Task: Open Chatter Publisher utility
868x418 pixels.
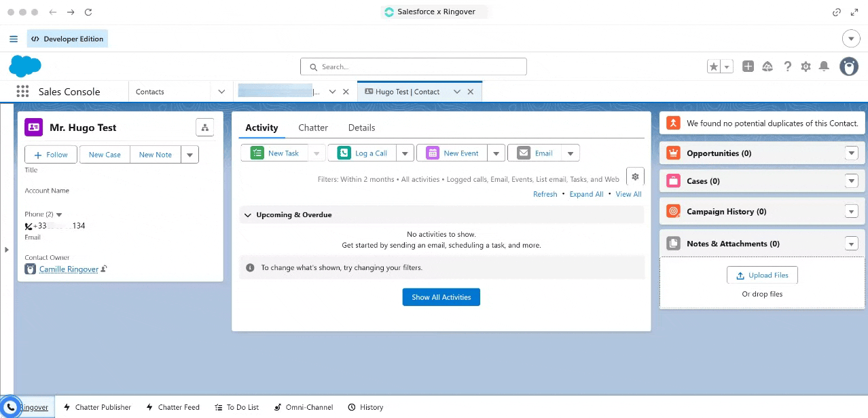Action: 97,407
